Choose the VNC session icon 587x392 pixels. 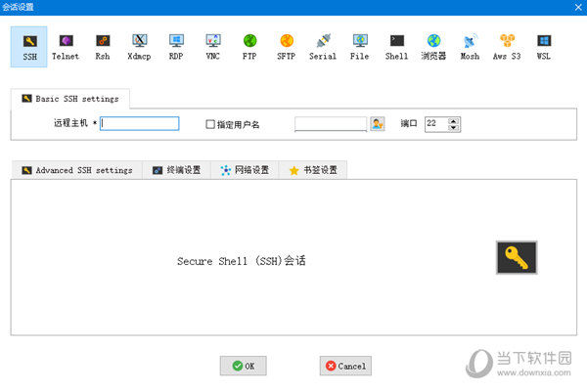[212, 47]
